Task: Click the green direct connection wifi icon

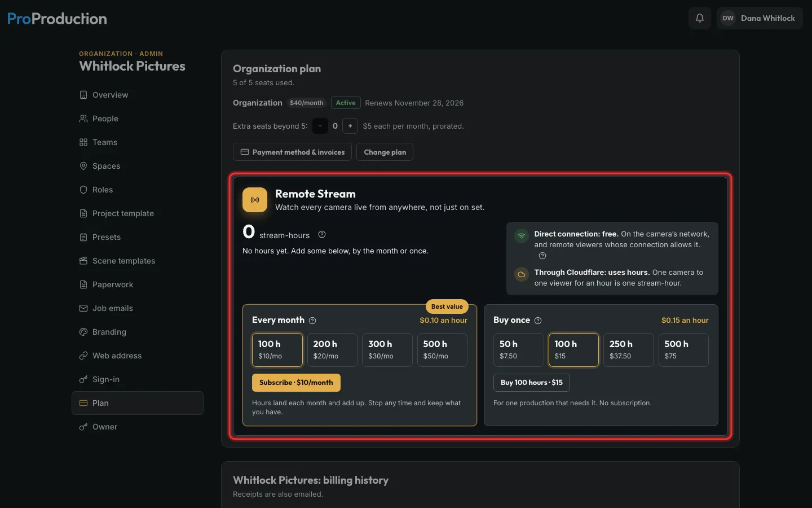Action: pos(522,235)
